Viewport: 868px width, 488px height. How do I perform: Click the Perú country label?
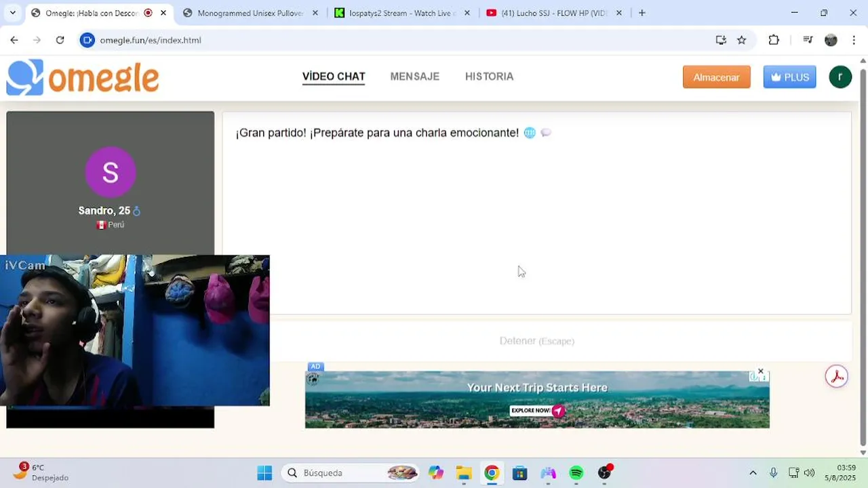(111, 225)
